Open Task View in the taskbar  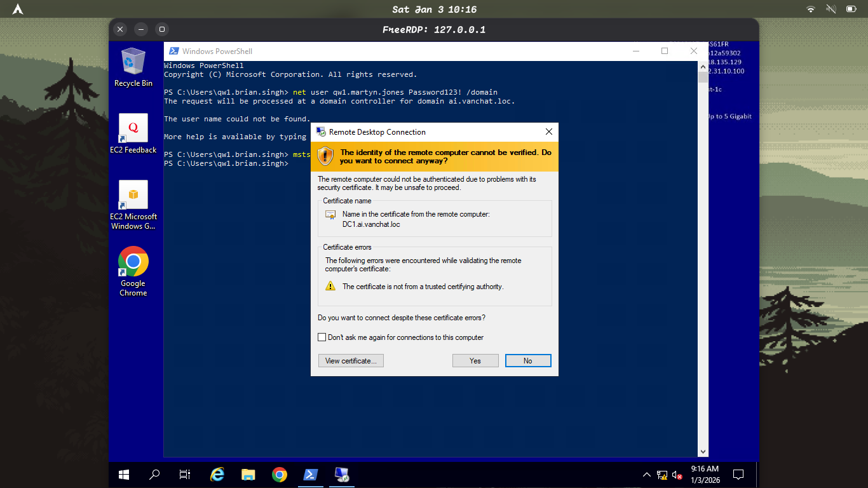[185, 475]
